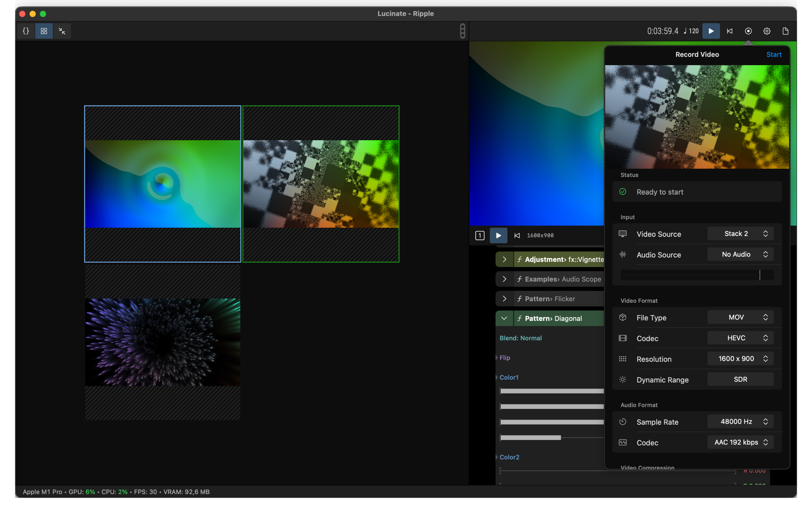
Task: Click the Ready to start check icon
Action: pos(623,192)
